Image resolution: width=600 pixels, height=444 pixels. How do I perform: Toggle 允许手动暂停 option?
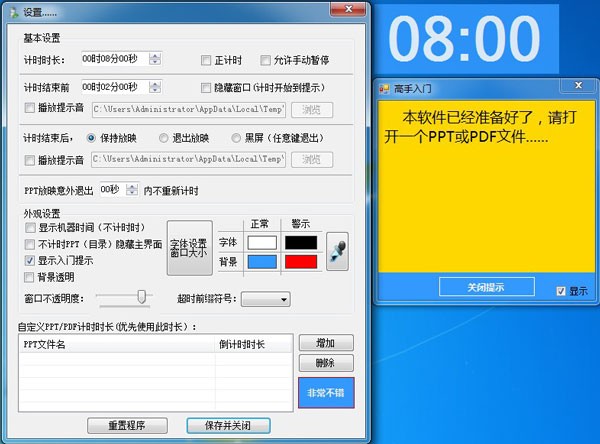coord(266,60)
